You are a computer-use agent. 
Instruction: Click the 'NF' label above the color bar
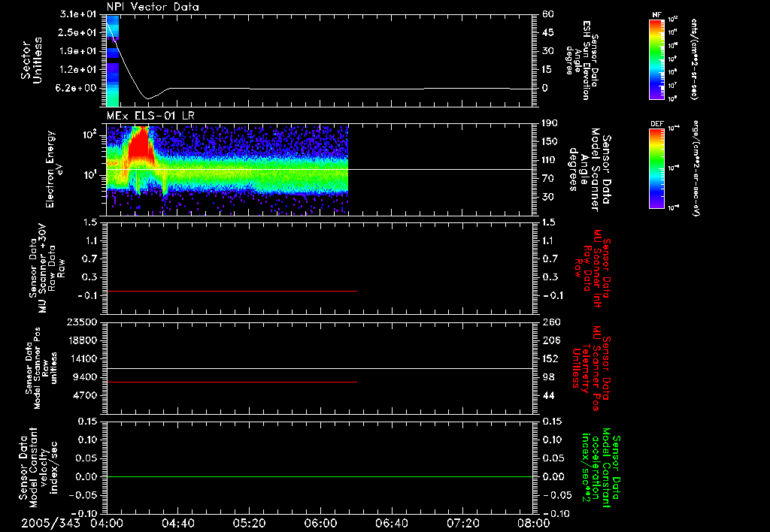tap(656, 15)
